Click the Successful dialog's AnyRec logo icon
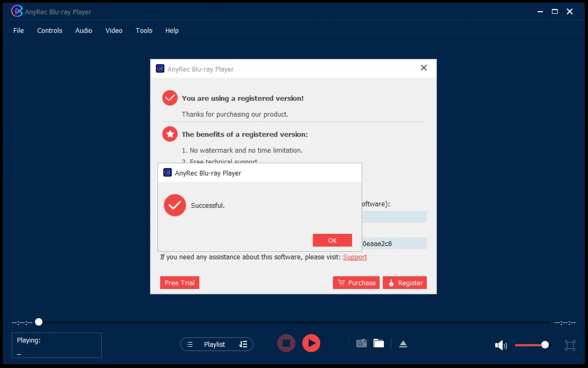 pyautogui.click(x=168, y=172)
